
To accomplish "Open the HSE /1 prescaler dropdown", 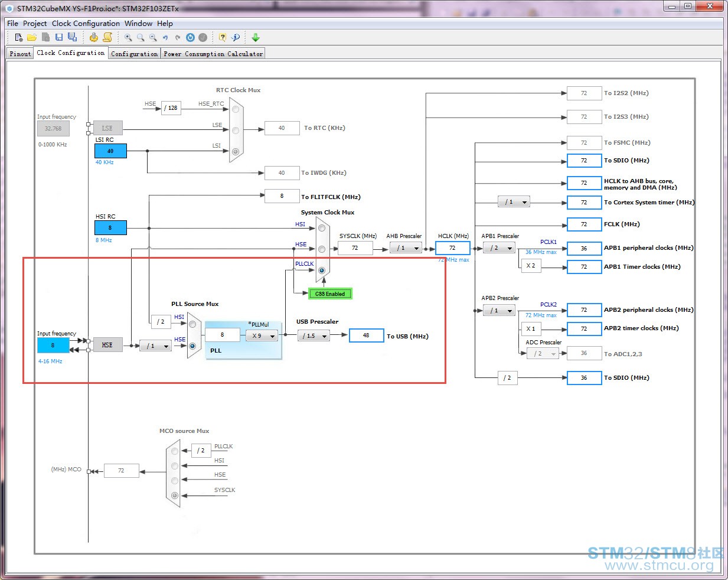I will click(156, 346).
